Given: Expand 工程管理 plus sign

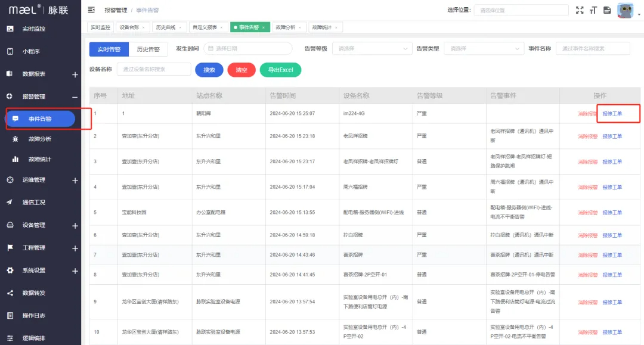Looking at the screenshot, I should (75, 248).
